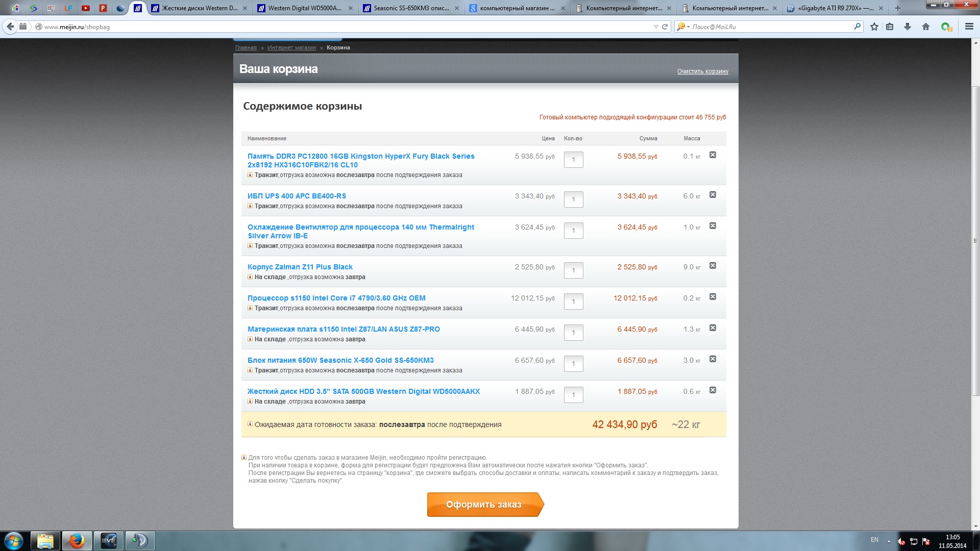Click the Оформить заказ button
Screen dimensions: 980x551
pos(484,505)
